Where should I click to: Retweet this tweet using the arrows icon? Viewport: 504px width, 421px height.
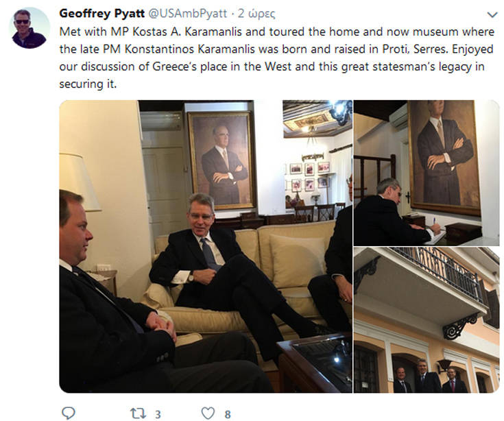(x=138, y=413)
